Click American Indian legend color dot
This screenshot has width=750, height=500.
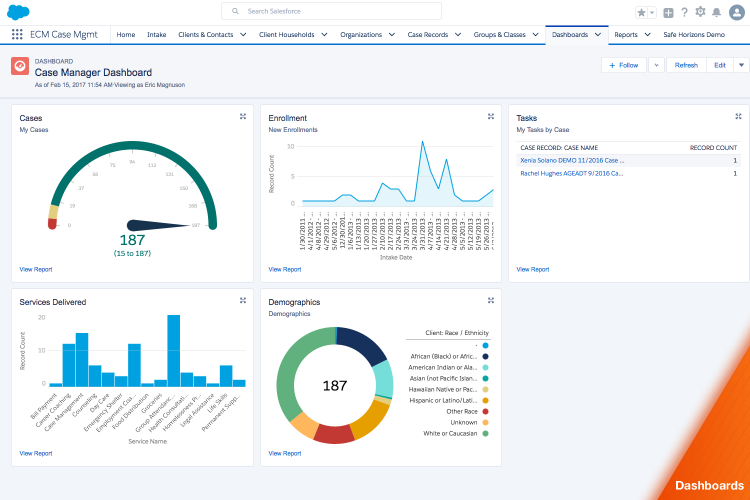485,367
